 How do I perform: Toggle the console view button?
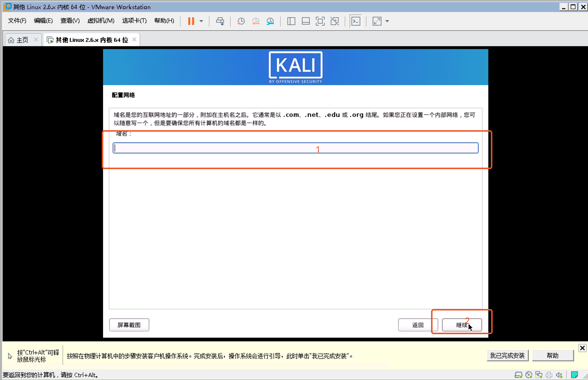[356, 21]
